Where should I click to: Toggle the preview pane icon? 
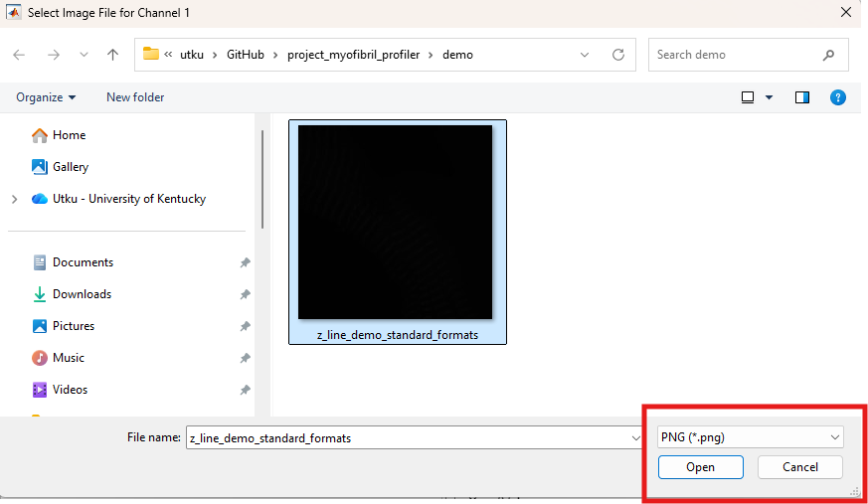[802, 97]
